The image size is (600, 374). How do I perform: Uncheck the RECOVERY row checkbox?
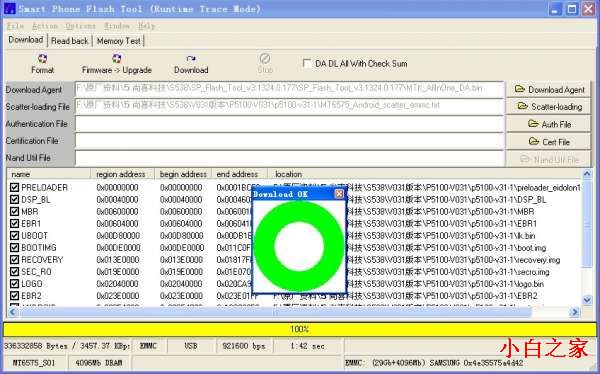pos(15,260)
